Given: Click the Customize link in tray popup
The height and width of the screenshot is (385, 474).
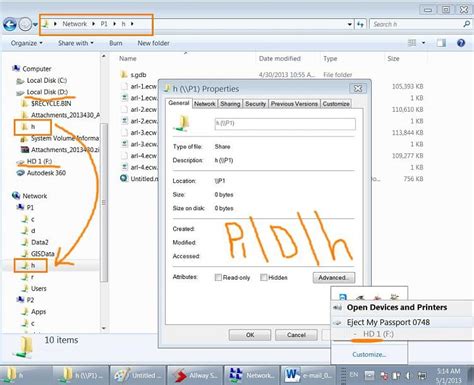Looking at the screenshot, I should pos(369,355).
